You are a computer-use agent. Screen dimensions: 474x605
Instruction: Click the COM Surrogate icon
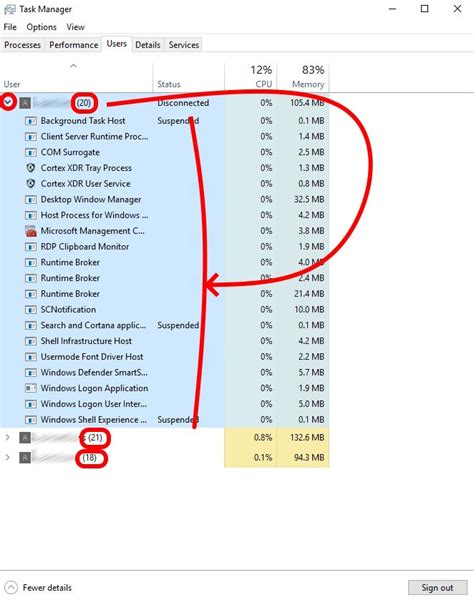point(30,152)
